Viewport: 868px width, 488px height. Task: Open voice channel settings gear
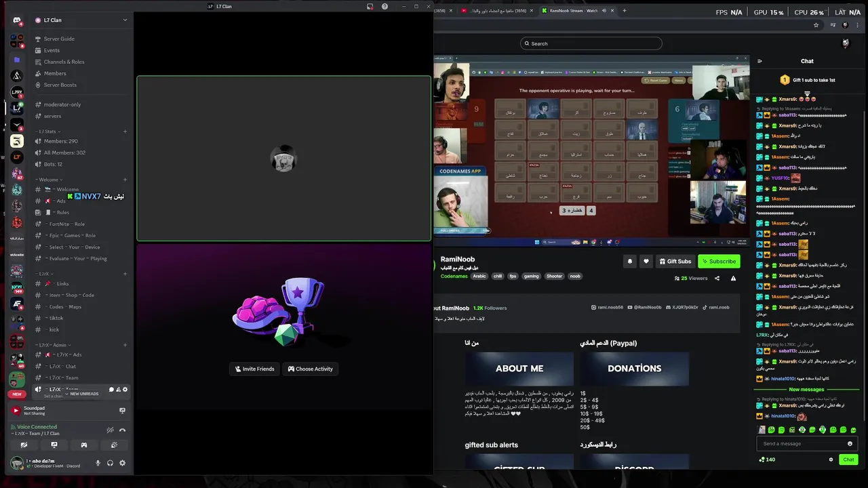point(125,390)
